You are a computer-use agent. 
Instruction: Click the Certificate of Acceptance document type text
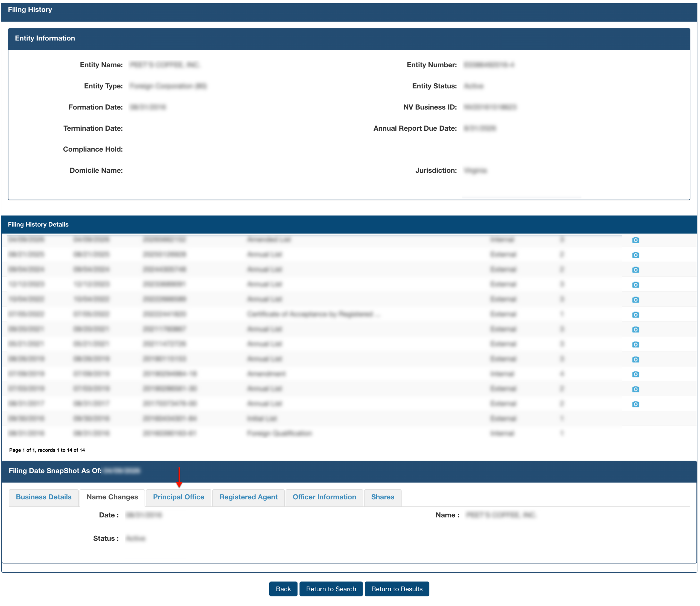click(313, 314)
